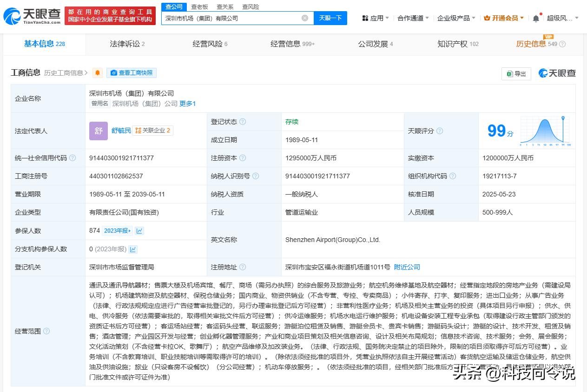Click the orange alert bell beside 历史工商信息

(x=98, y=73)
